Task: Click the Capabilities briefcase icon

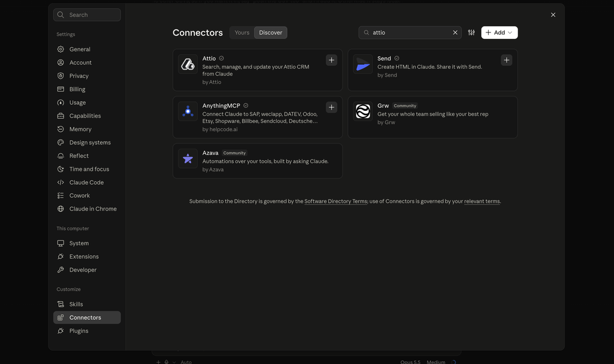Action: pyautogui.click(x=61, y=116)
